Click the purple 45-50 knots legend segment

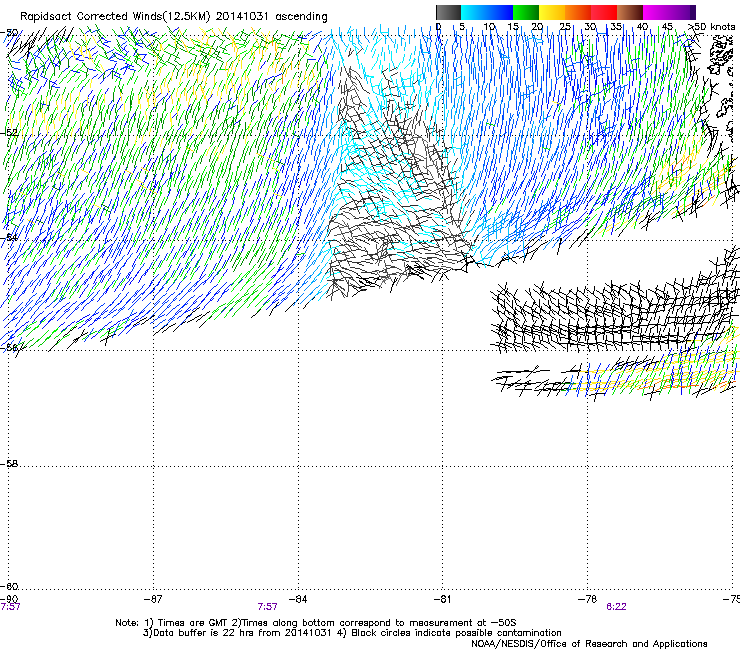coord(682,12)
